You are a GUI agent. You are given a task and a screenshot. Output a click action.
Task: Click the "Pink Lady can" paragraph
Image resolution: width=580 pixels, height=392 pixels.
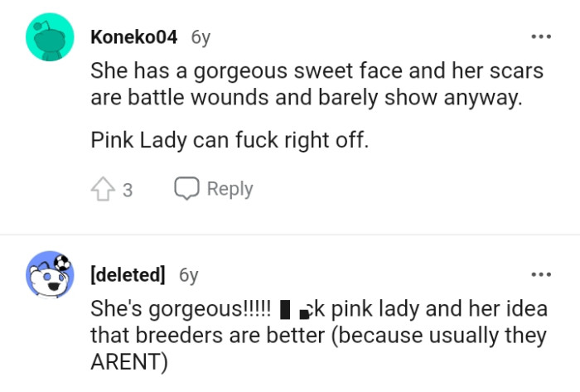point(229,139)
